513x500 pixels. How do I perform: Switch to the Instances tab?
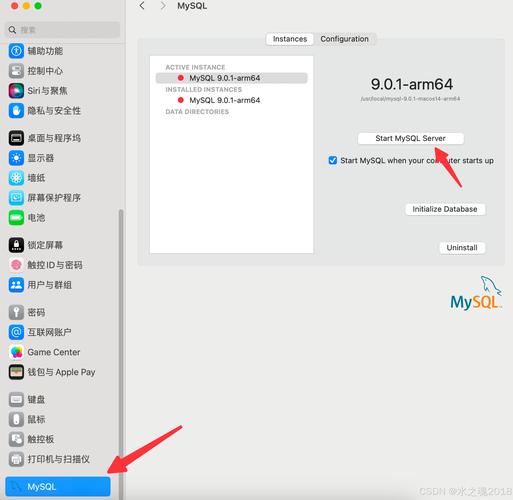(x=290, y=39)
